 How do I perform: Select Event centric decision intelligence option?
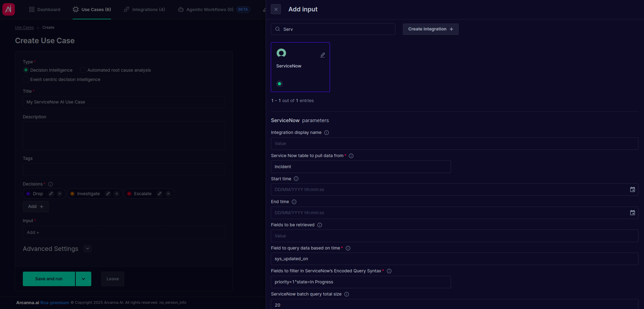coord(26,79)
